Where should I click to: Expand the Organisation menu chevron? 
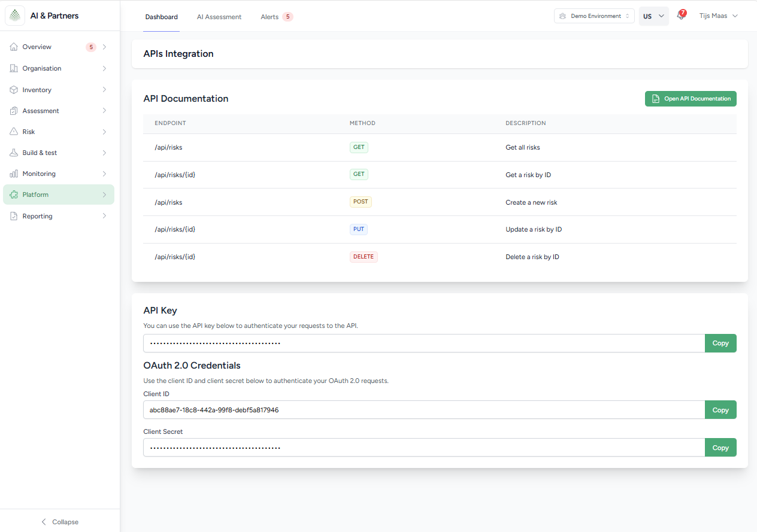[x=104, y=68]
